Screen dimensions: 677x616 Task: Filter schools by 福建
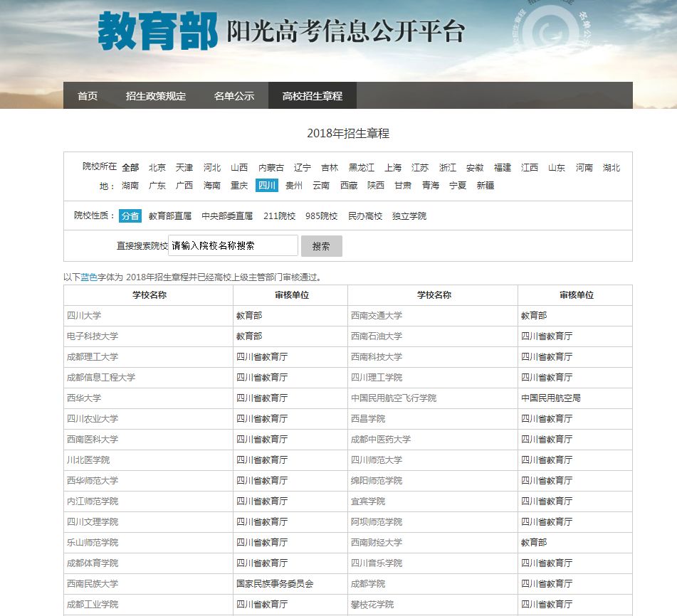click(x=502, y=167)
